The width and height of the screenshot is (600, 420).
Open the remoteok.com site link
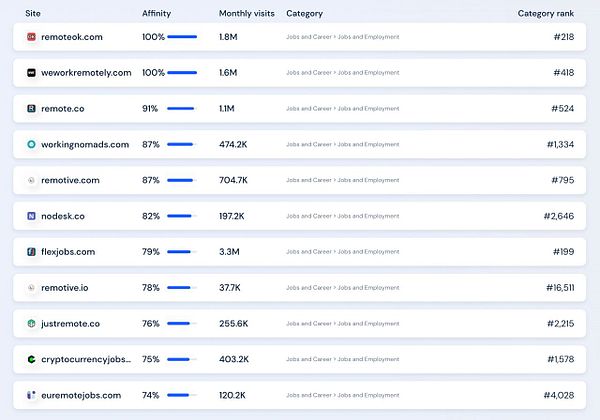(72, 37)
